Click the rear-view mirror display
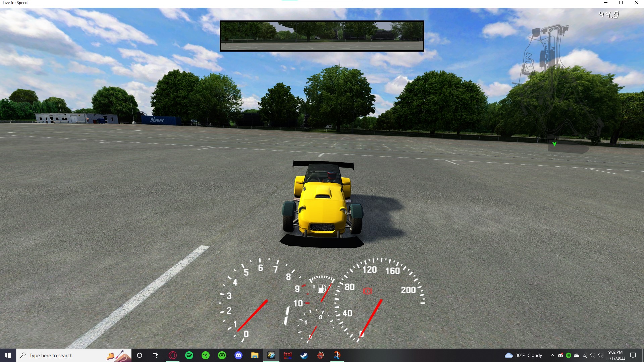 click(322, 36)
